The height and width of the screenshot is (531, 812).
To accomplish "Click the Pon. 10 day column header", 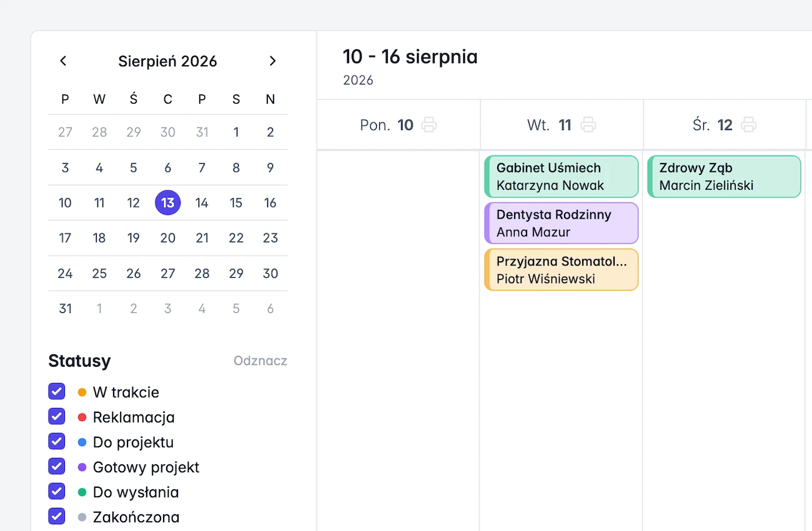I will tap(399, 125).
